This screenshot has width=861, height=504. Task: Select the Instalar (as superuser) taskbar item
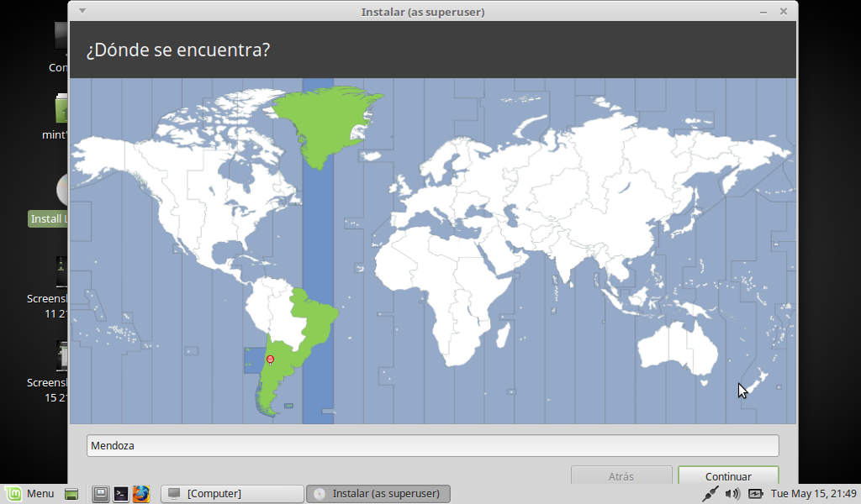(x=378, y=493)
